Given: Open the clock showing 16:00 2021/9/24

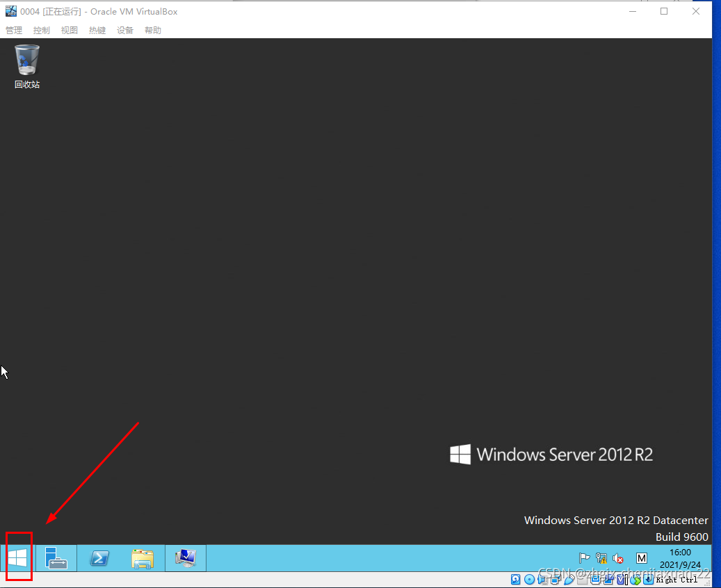Looking at the screenshot, I should (x=680, y=558).
